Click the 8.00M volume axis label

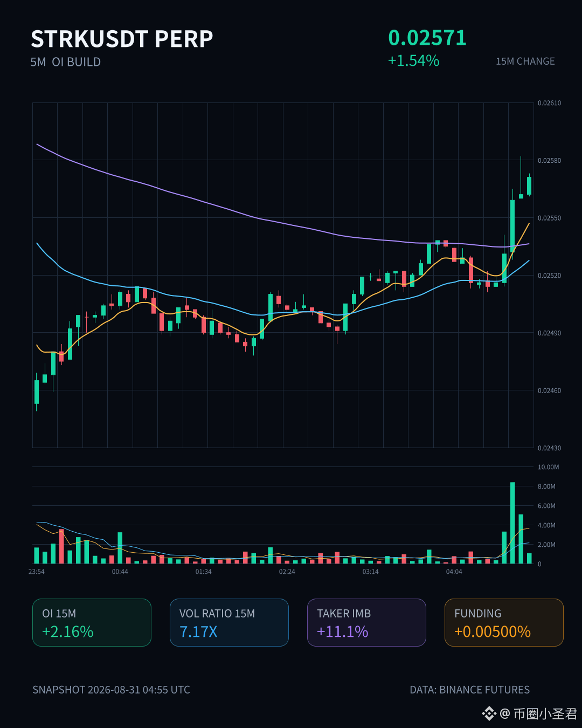click(x=546, y=486)
